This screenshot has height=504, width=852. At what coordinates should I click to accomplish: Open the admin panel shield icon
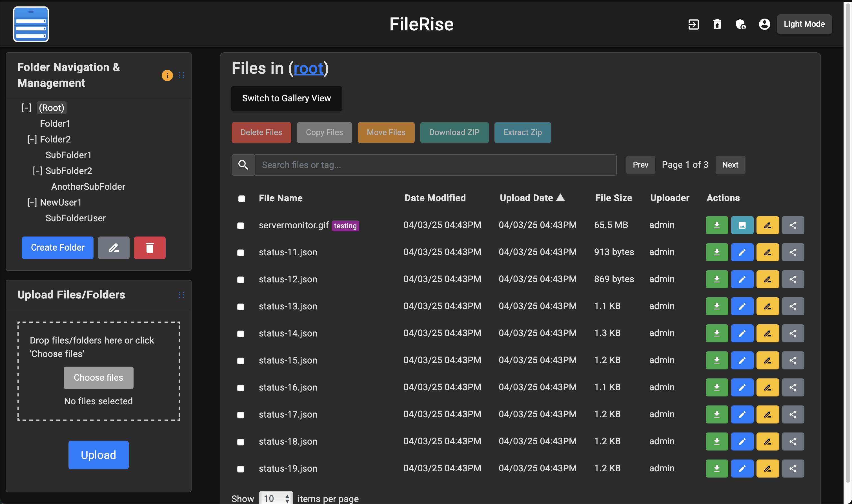pos(740,24)
